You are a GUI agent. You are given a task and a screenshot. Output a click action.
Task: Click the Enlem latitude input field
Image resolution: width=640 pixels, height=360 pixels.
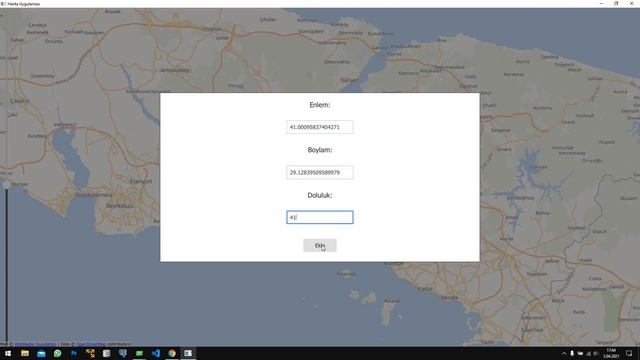[320, 127]
